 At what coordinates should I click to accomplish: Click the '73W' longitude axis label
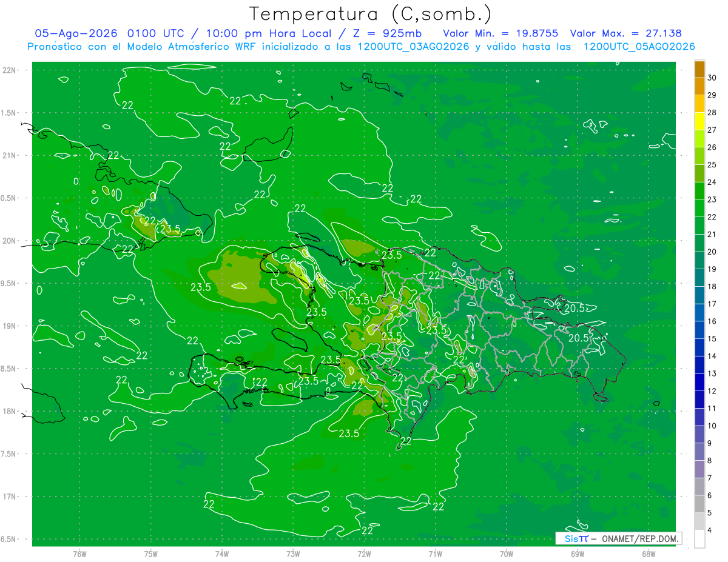click(293, 554)
